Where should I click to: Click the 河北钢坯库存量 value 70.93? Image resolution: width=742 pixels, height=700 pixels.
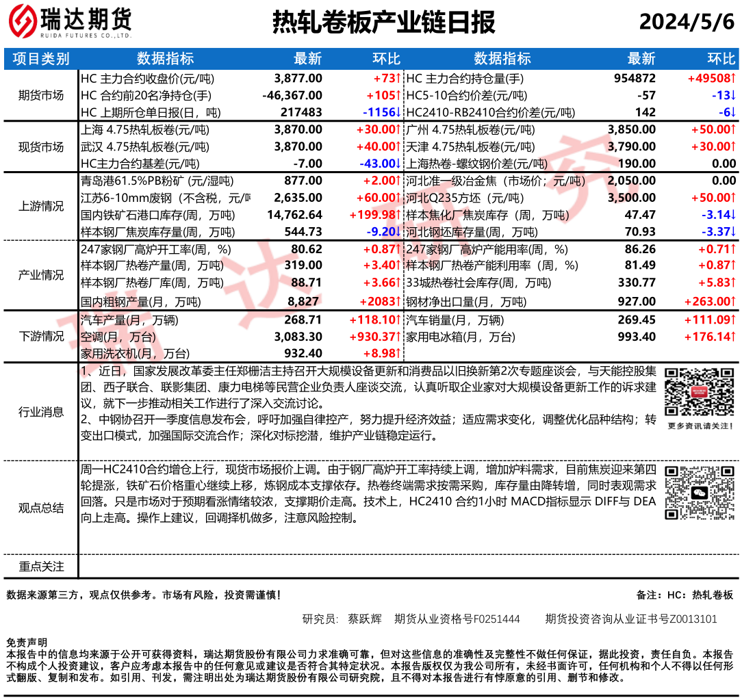(640, 232)
